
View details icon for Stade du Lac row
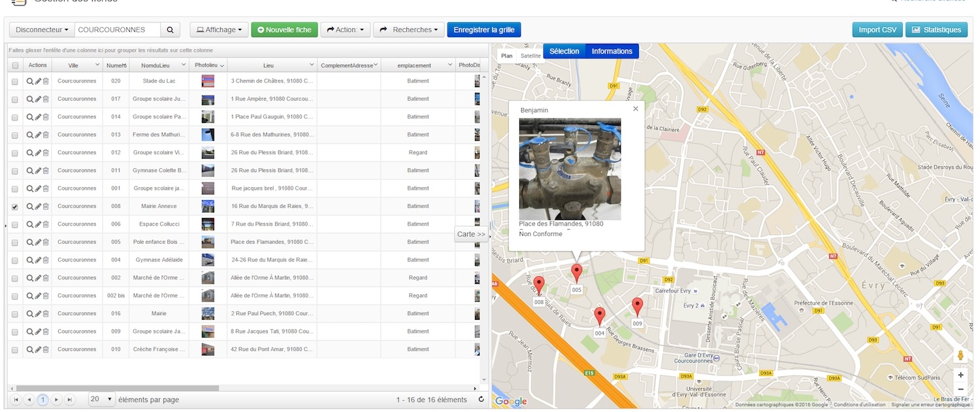pos(30,81)
